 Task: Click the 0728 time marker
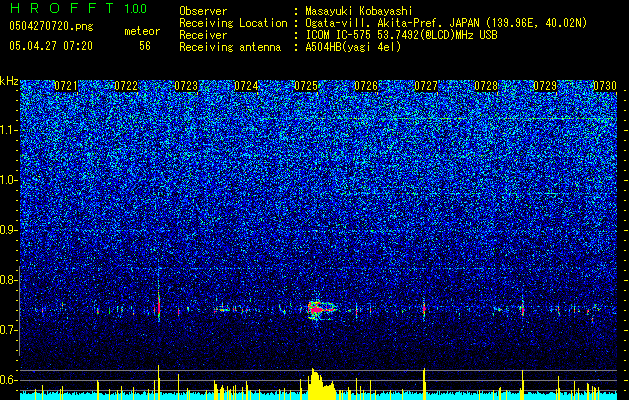pyautogui.click(x=486, y=86)
